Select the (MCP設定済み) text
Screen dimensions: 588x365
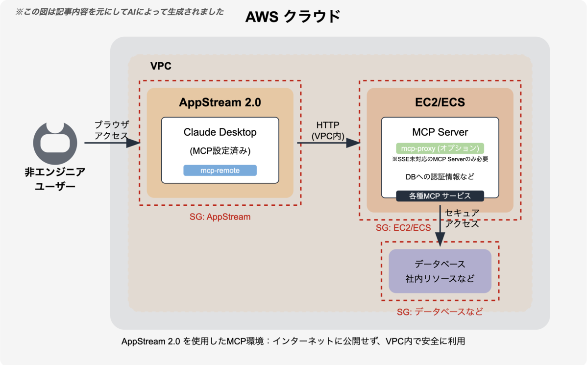(220, 151)
